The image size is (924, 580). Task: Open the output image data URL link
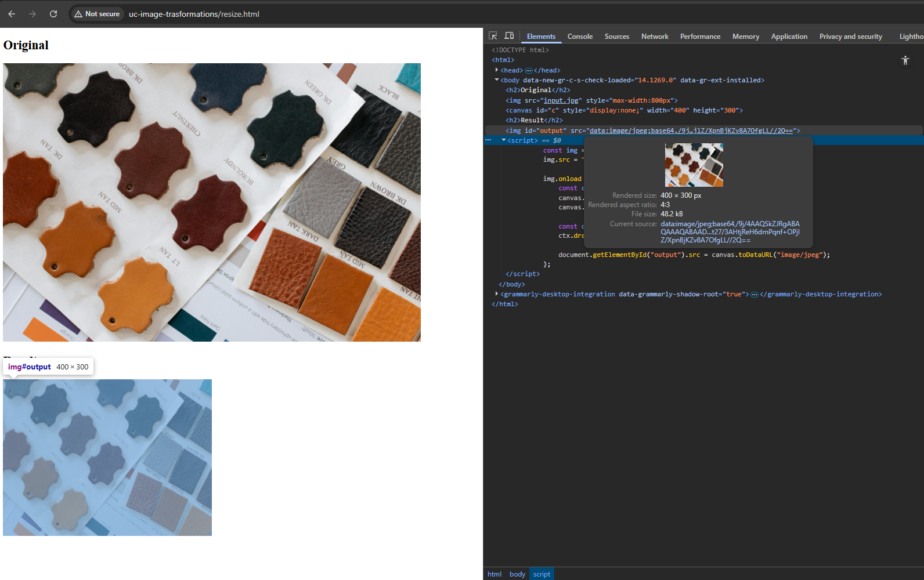point(691,130)
